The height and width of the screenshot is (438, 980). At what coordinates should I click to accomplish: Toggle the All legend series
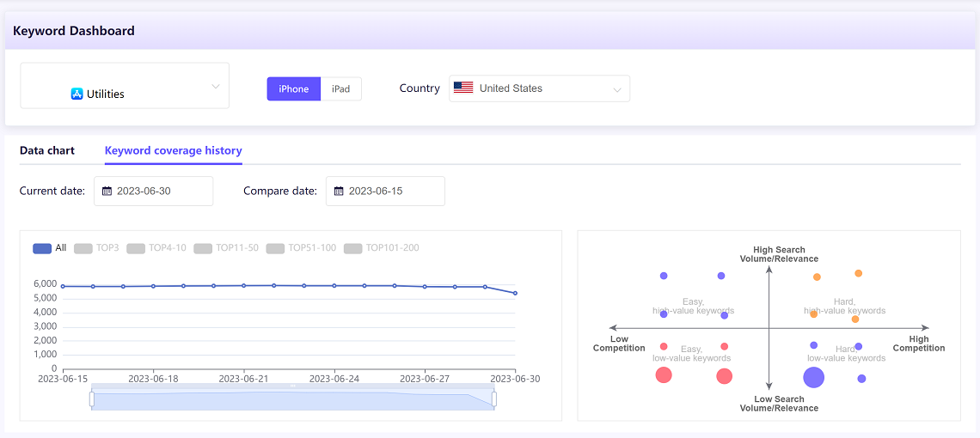click(49, 248)
